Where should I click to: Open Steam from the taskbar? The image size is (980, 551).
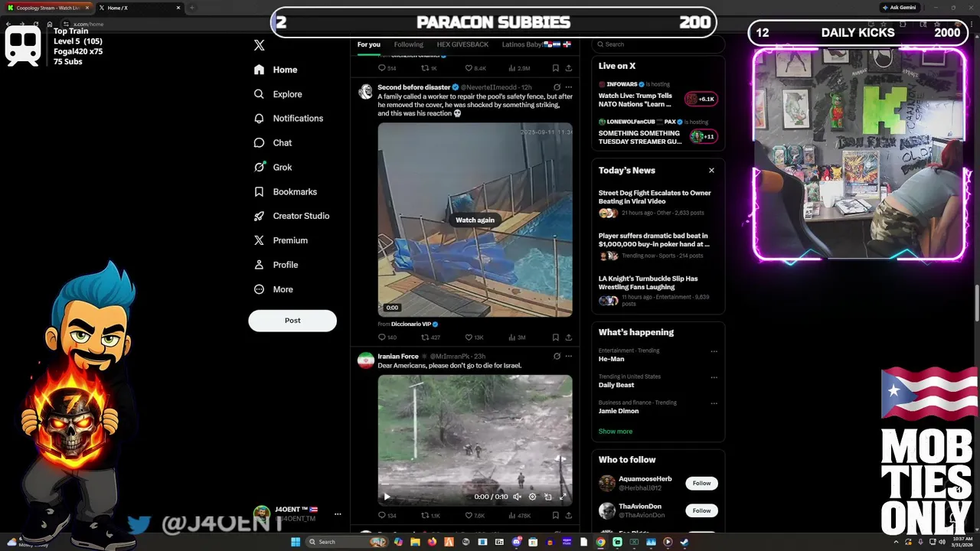tap(684, 542)
